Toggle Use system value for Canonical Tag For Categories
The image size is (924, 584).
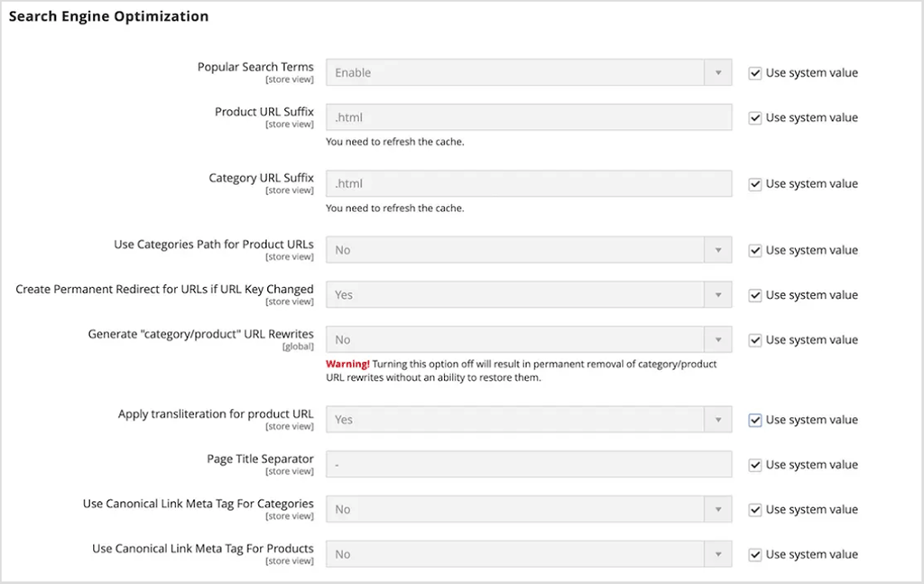pos(755,510)
